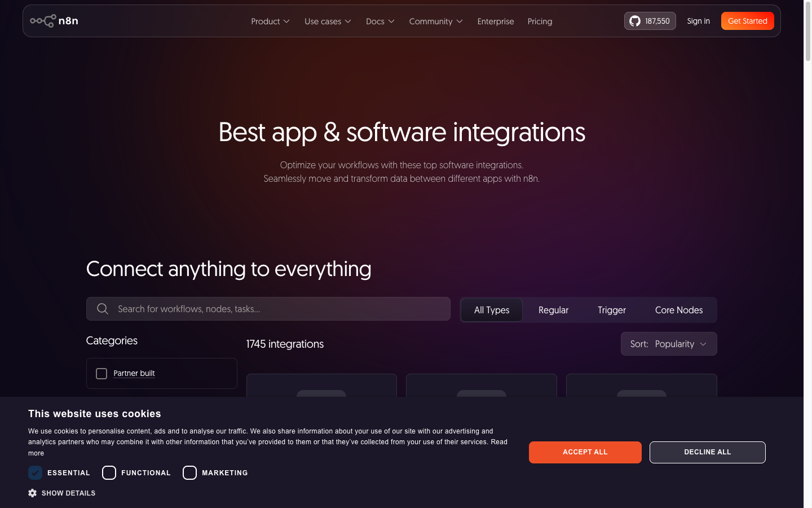The image size is (812, 508).
Task: Click the Categories heading
Action: [112, 340]
